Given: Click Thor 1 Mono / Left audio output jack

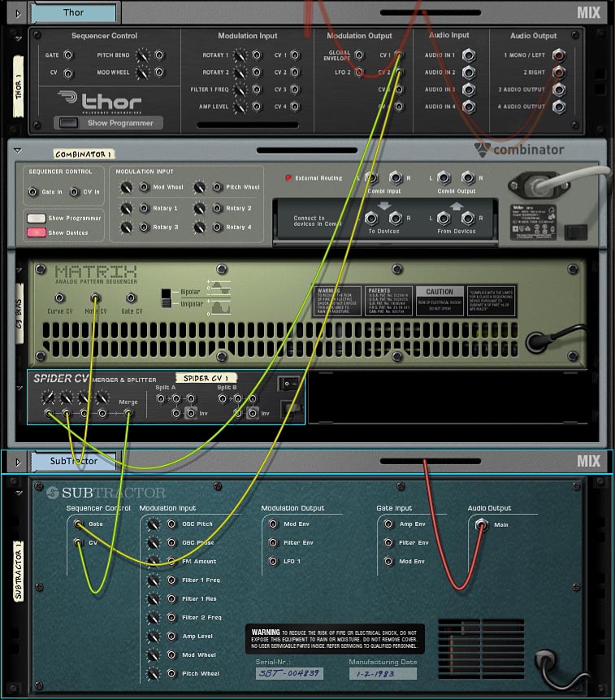Looking at the screenshot, I should click(559, 55).
